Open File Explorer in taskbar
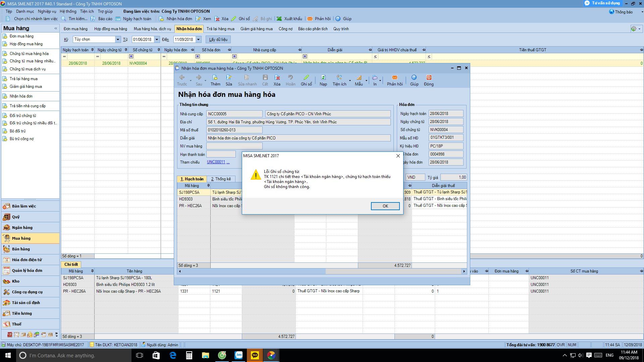 tap(206, 355)
